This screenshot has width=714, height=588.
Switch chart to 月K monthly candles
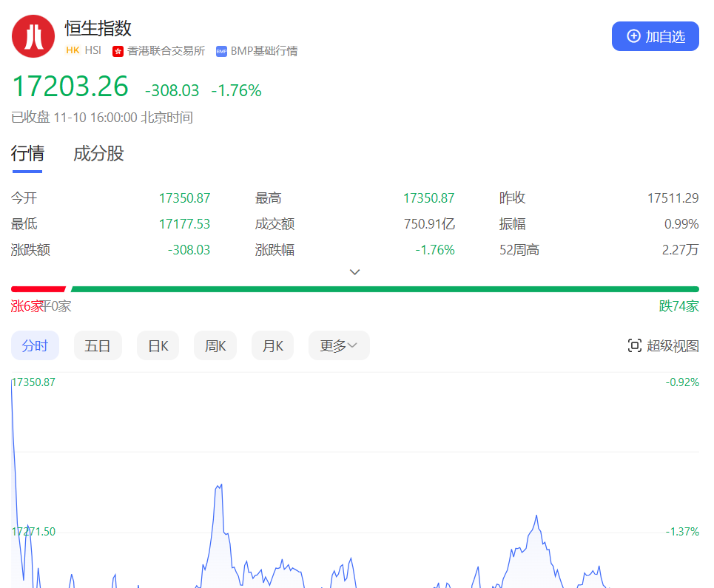click(272, 345)
